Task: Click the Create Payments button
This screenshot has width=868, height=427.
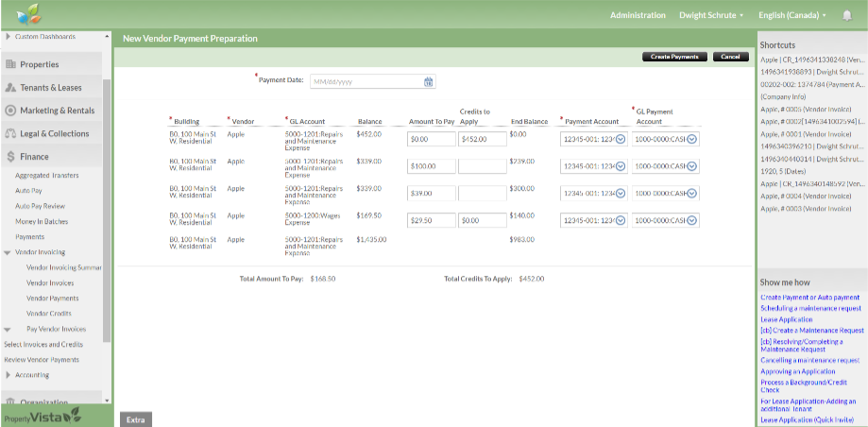Action: 675,57
